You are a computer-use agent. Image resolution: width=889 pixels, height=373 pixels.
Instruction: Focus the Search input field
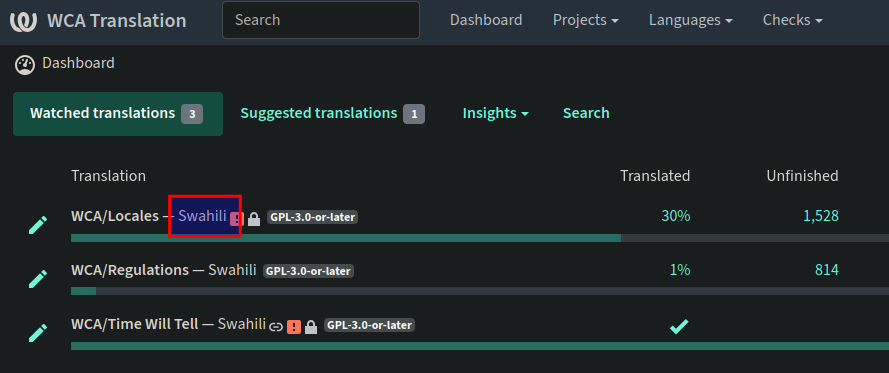(x=321, y=20)
